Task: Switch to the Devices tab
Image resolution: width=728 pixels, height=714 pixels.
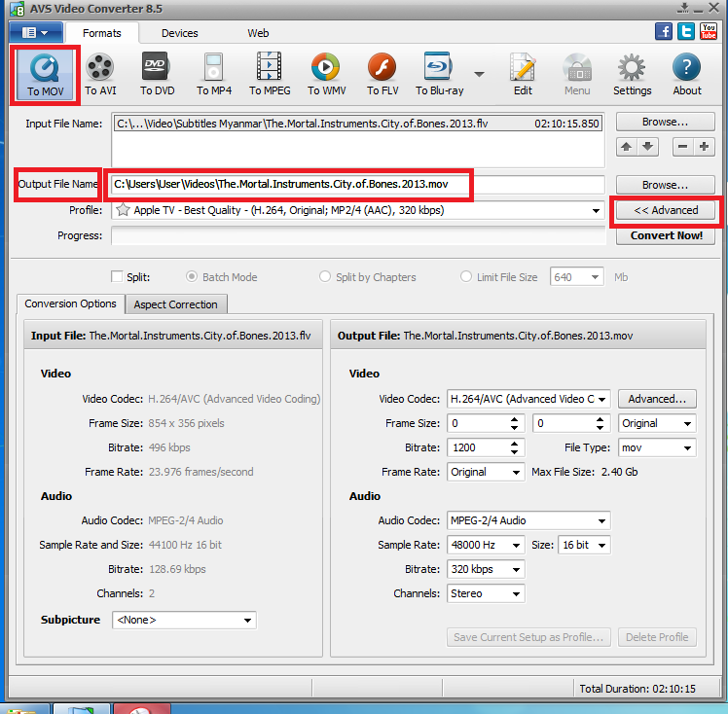Action: point(180,33)
